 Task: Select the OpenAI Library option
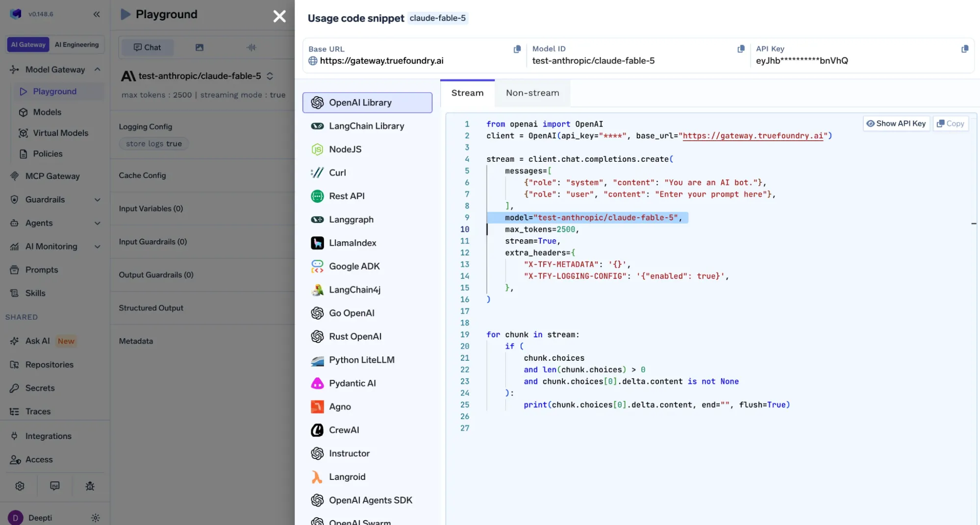pyautogui.click(x=367, y=102)
